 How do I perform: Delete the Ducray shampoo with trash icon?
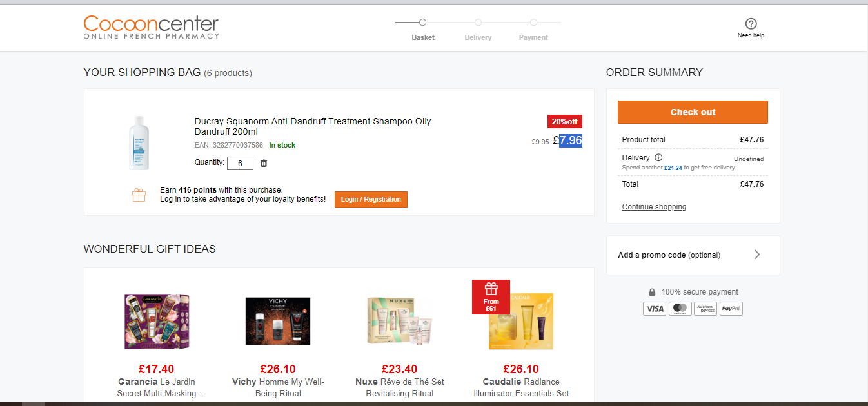(x=264, y=164)
